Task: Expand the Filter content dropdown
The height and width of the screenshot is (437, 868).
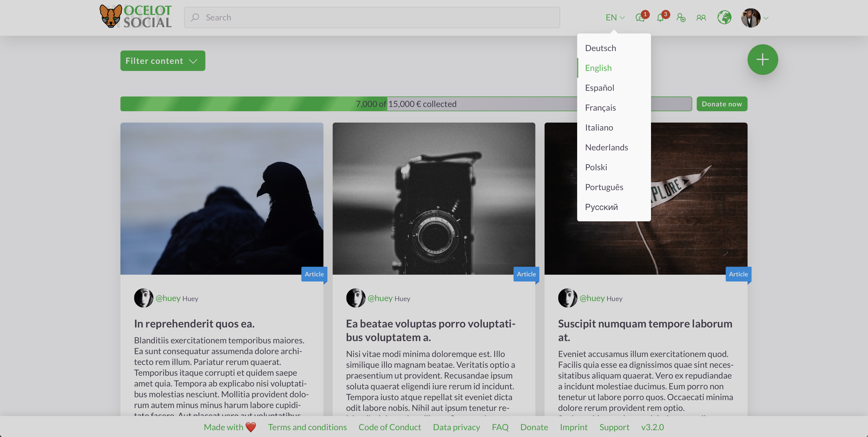Action: 162,61
